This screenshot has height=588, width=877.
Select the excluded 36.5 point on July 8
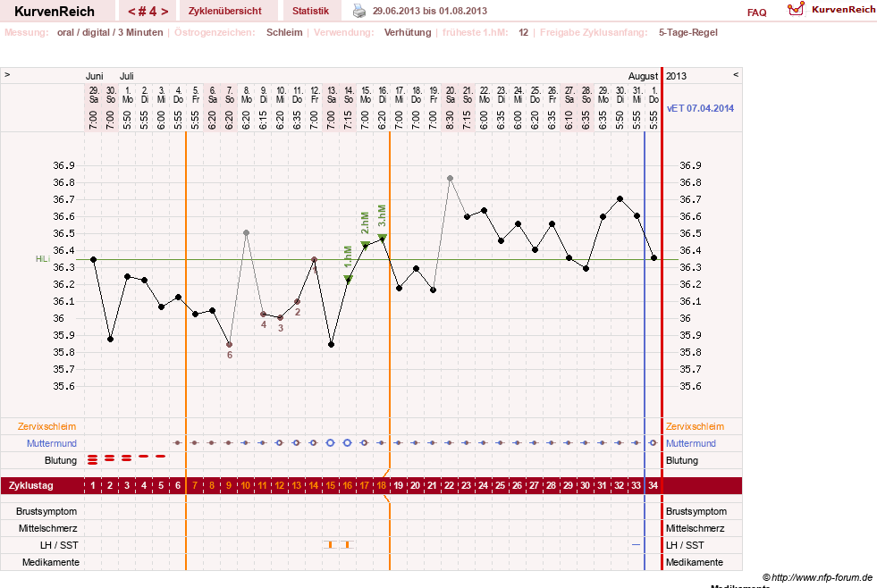(x=246, y=232)
